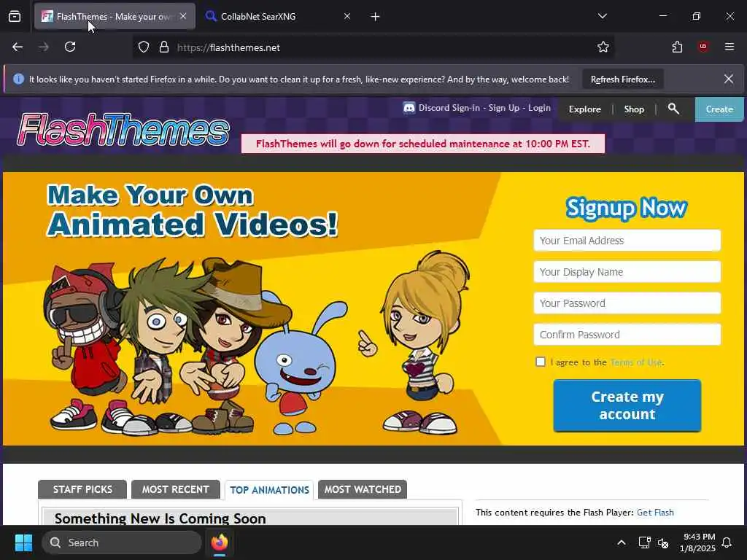Open the Explore menu
Image resolution: width=747 pixels, height=560 pixels.
coord(585,109)
